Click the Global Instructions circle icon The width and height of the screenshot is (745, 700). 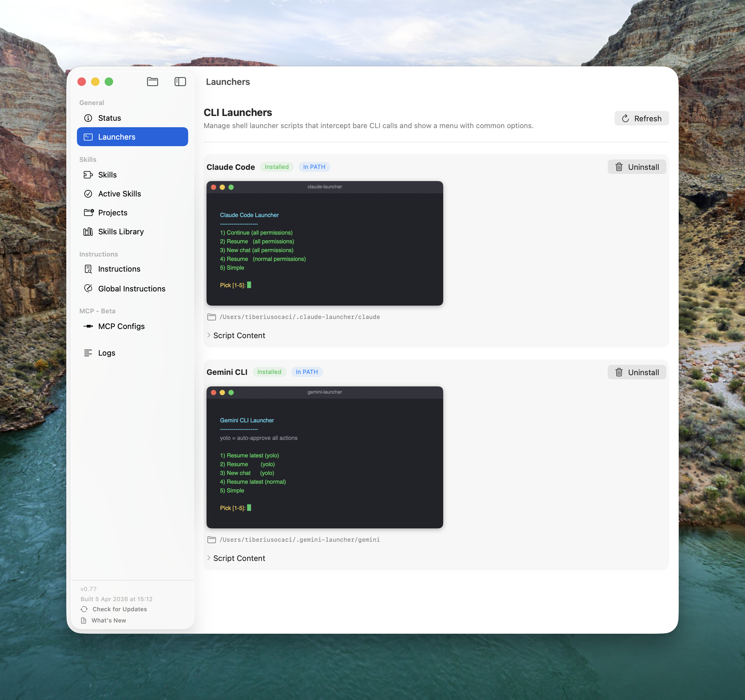pyautogui.click(x=88, y=288)
